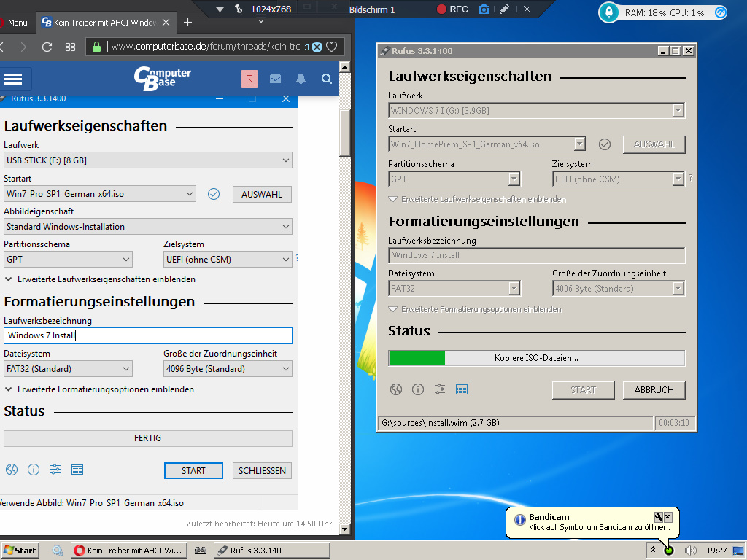Click the recorder pencil draw icon

click(x=505, y=9)
